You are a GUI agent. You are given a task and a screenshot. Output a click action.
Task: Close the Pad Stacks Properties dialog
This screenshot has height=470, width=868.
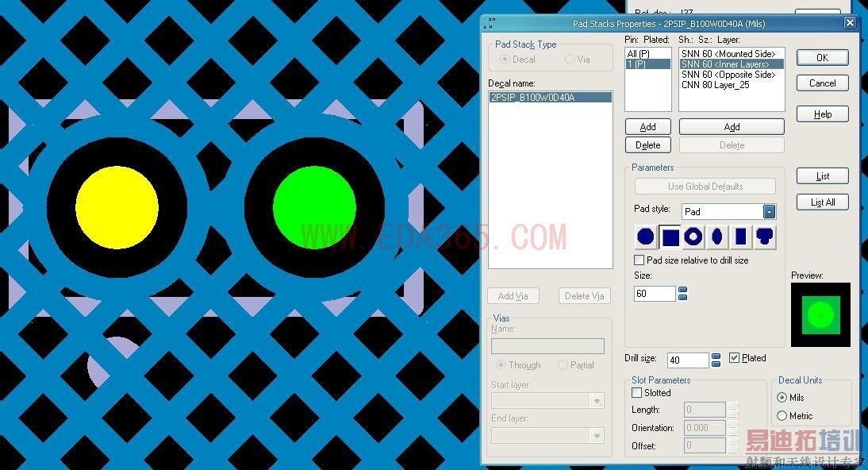(x=850, y=23)
